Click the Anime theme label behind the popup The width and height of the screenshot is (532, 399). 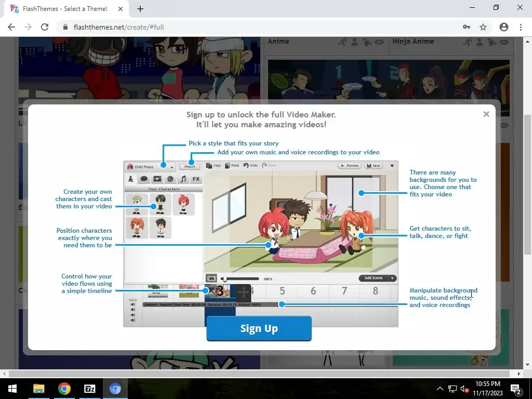pyautogui.click(x=278, y=42)
